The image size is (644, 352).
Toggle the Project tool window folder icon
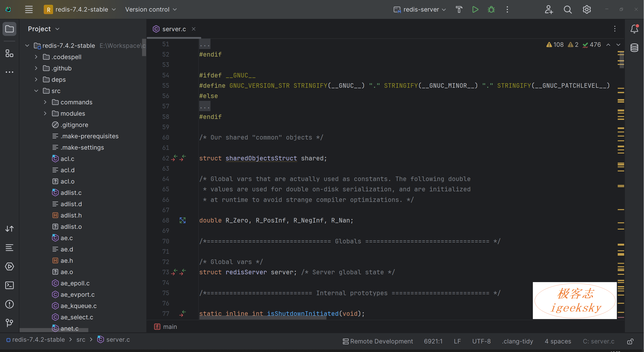9,29
